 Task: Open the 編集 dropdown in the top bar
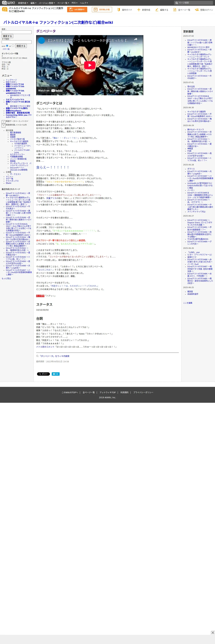point(33,3)
